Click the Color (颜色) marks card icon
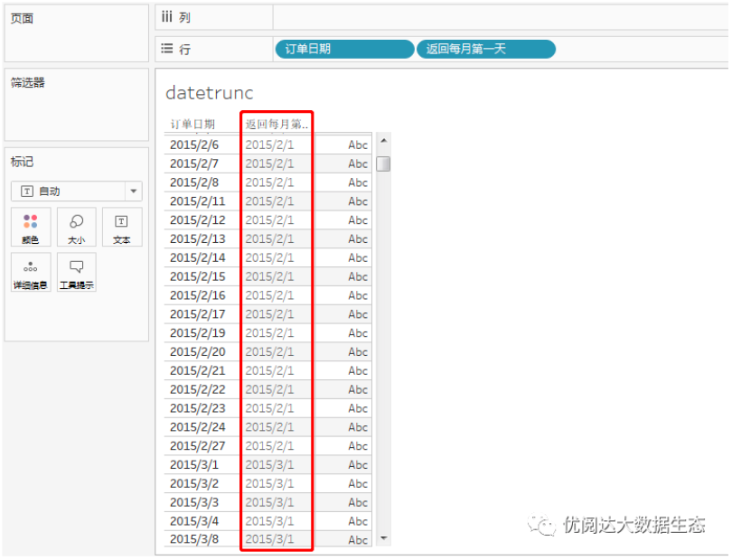Viewport: 732px width, 560px height. (x=31, y=228)
